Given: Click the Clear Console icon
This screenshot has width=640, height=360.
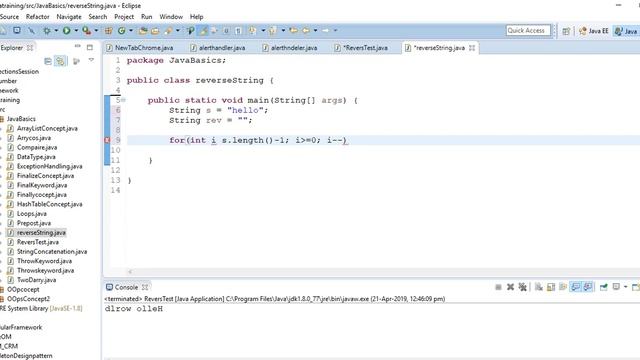Looking at the screenshot, I should pos(539,287).
